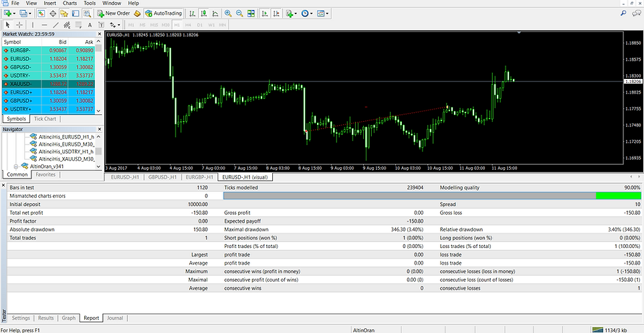644x333 pixels.
Task: Expand the Profiles dropdown arrow
Action: [30, 13]
